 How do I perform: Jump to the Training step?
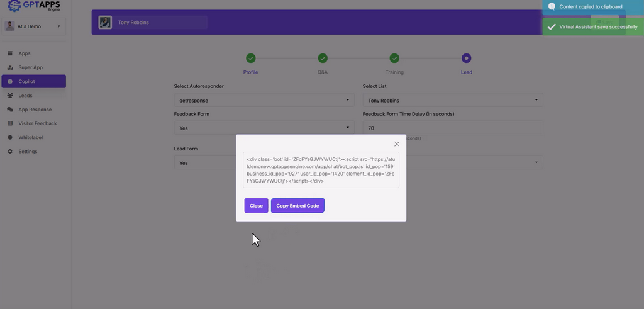[394, 59]
